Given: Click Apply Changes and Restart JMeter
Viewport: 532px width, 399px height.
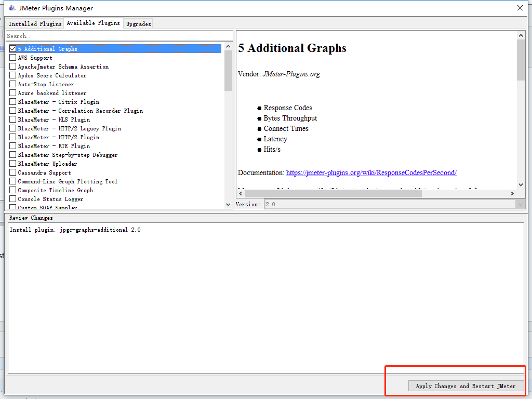Looking at the screenshot, I should pos(466,386).
